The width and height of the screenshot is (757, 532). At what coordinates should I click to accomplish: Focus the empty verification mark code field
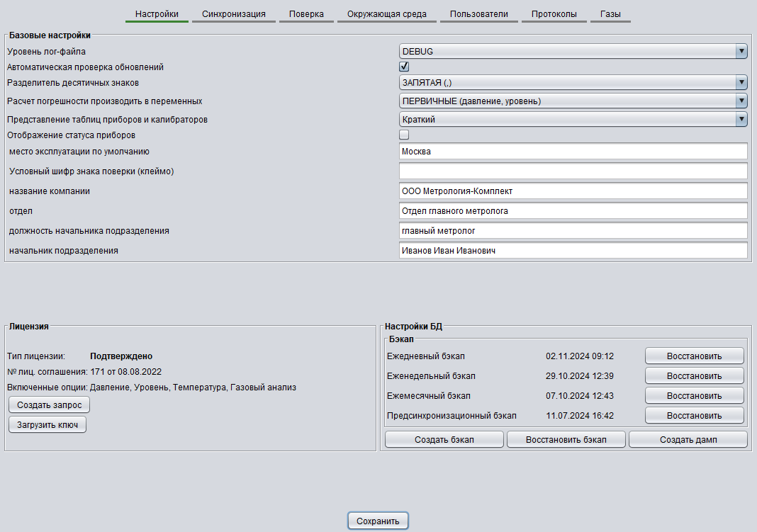pos(573,171)
